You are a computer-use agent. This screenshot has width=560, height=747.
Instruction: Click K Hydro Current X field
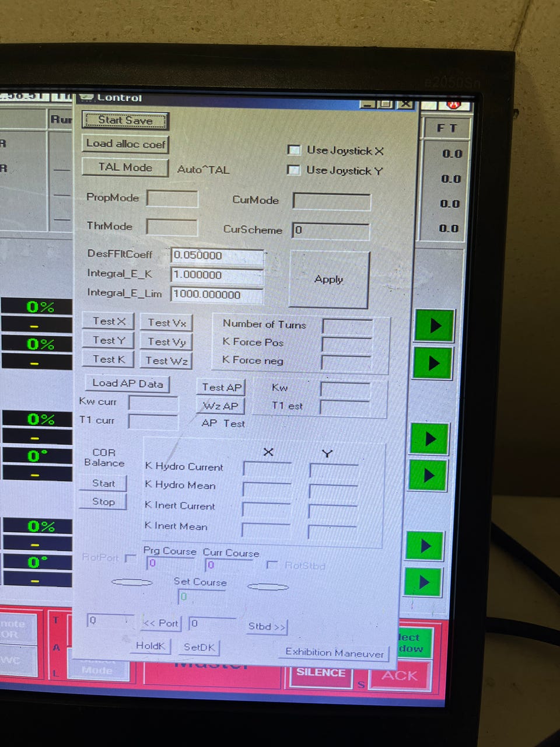coord(267,469)
